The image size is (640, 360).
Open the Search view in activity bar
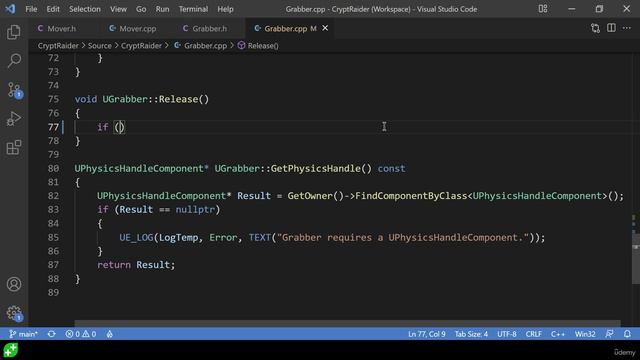click(x=14, y=61)
